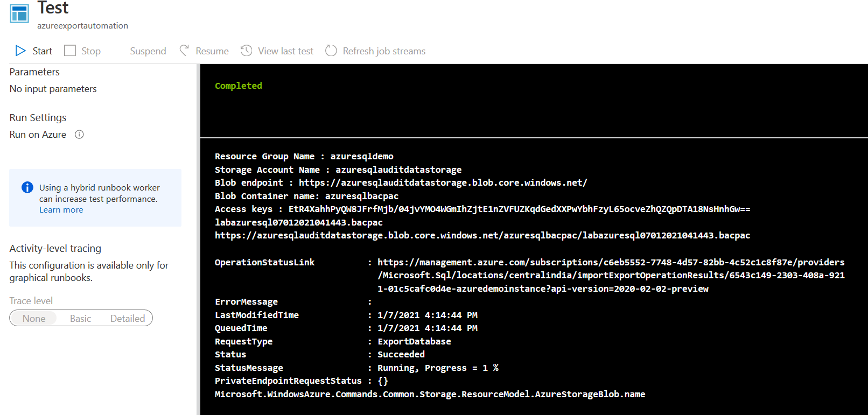Click the info icon beside Run on Azure
This screenshot has width=868, height=415.
[x=79, y=135]
